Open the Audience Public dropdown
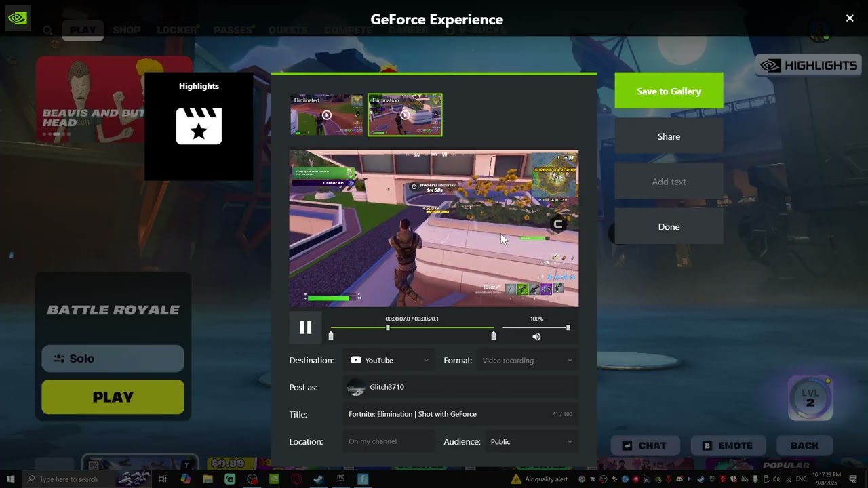This screenshot has width=868, height=488. [530, 441]
